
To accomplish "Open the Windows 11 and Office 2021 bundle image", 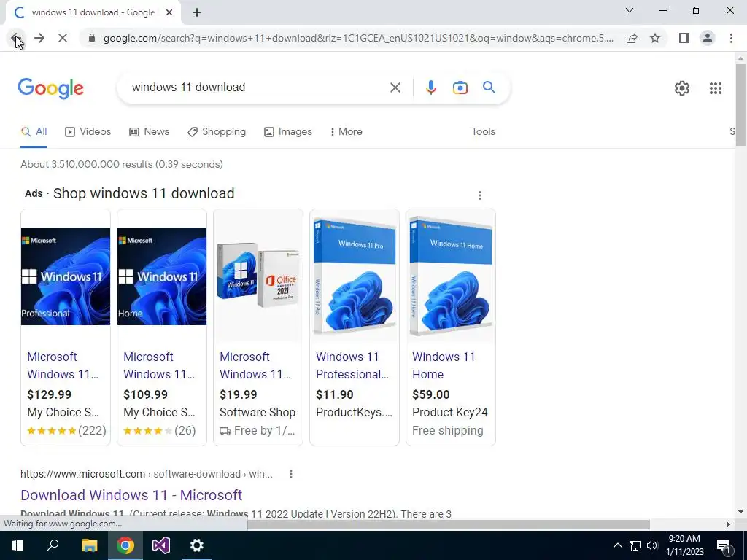I will (258, 275).
